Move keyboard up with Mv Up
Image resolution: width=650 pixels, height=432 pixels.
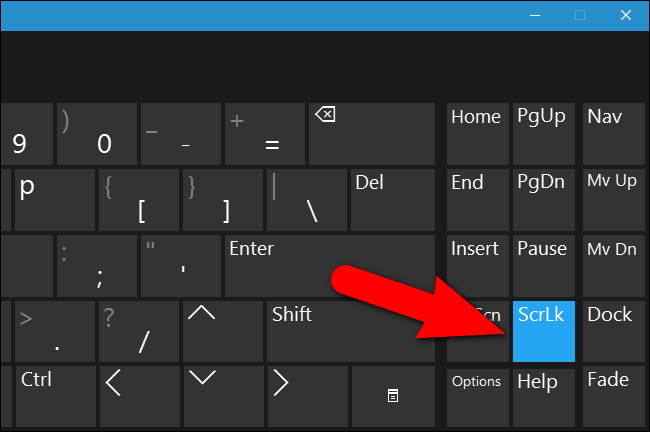pyautogui.click(x=610, y=198)
